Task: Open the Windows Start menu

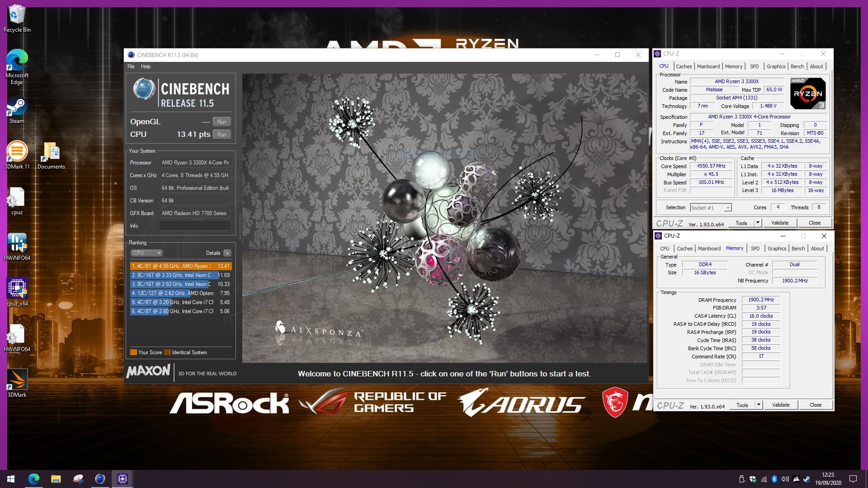Action: coord(11,479)
